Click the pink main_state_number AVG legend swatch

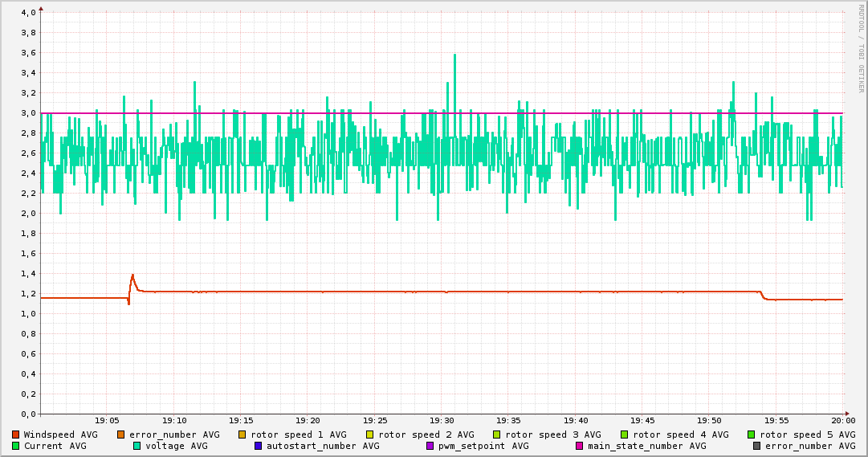[580, 446]
